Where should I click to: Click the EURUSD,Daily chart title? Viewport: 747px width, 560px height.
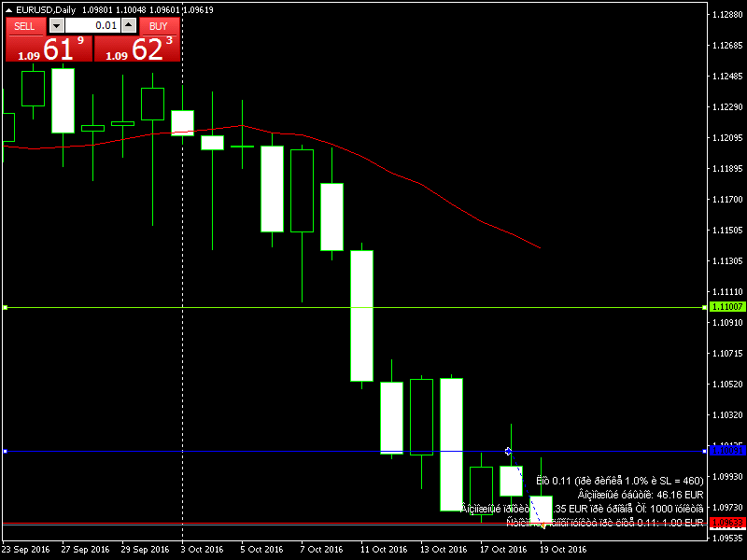(x=46, y=10)
